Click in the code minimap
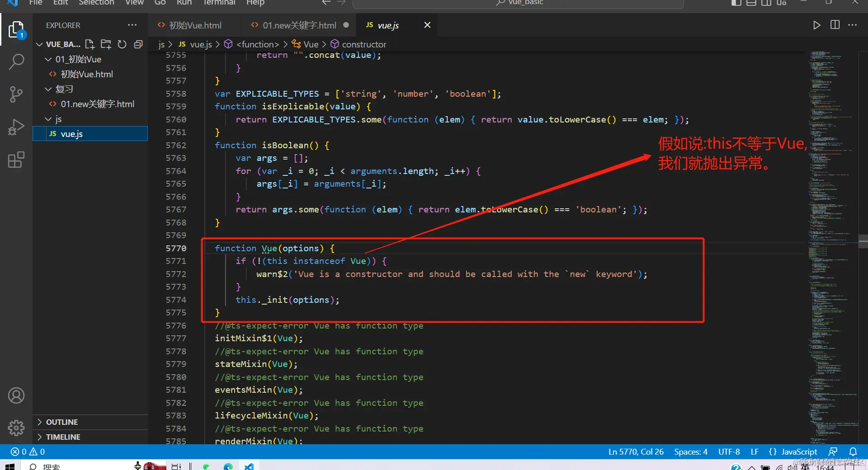The height and width of the screenshot is (470, 868). 833,248
